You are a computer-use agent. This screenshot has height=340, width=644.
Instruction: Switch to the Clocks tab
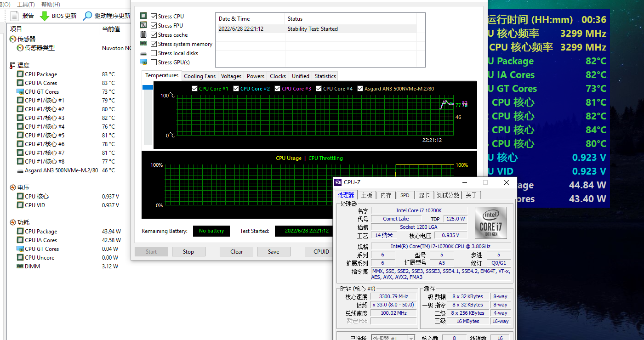tap(278, 76)
